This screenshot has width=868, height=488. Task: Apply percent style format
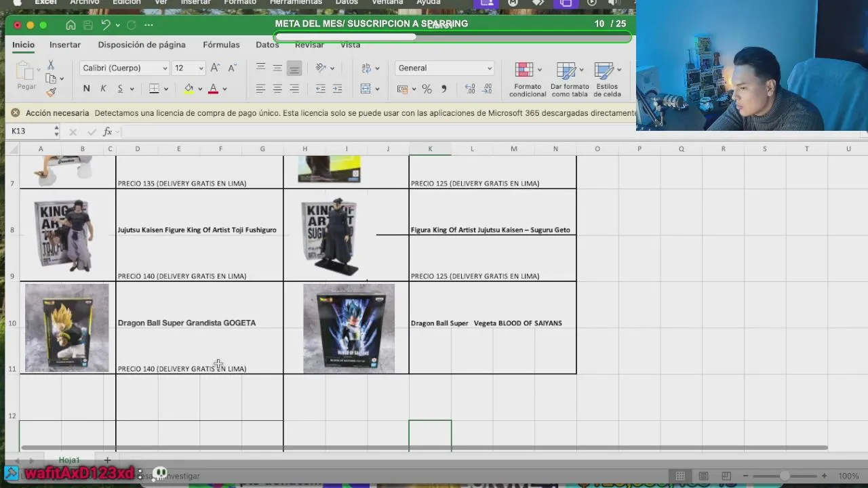click(x=427, y=89)
